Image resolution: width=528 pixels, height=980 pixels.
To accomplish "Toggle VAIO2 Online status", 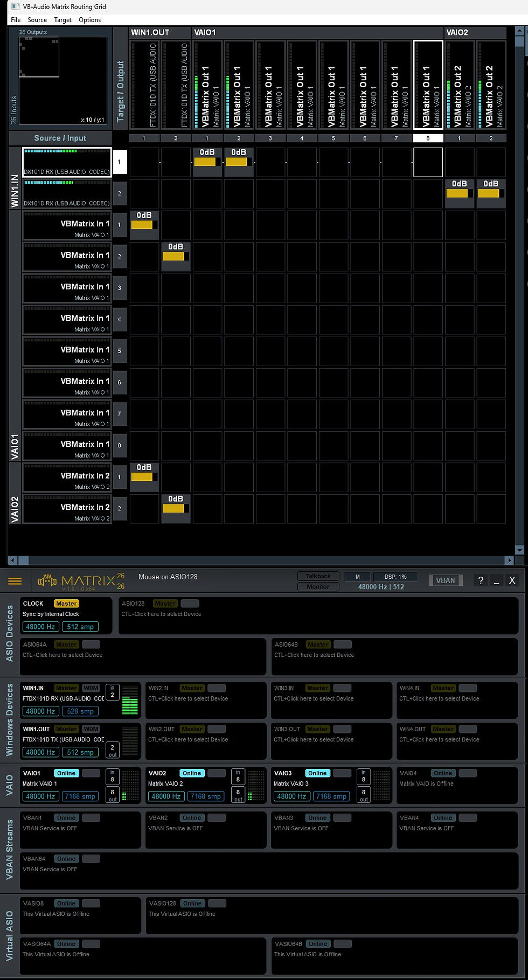I will (x=192, y=773).
